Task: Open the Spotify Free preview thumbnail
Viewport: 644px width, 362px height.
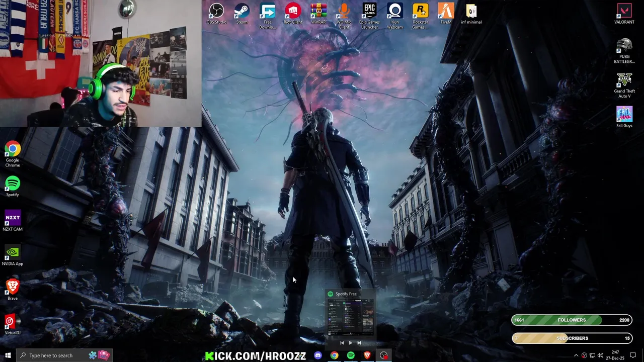Action: tap(351, 318)
